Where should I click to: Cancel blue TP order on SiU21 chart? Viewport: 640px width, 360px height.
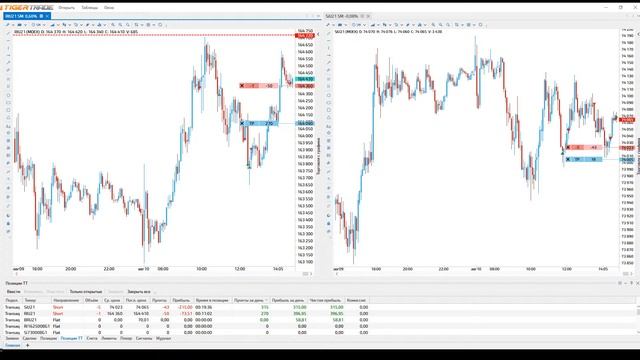[568, 159]
